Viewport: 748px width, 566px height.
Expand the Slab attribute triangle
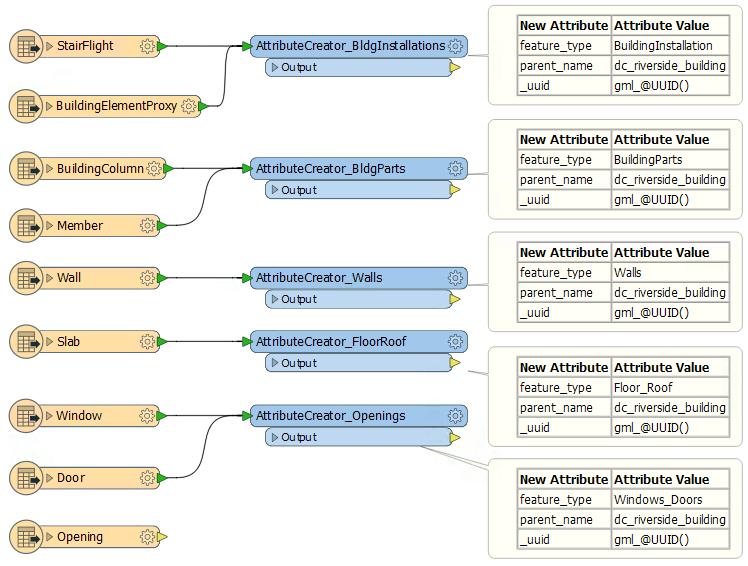pyautogui.click(x=49, y=342)
